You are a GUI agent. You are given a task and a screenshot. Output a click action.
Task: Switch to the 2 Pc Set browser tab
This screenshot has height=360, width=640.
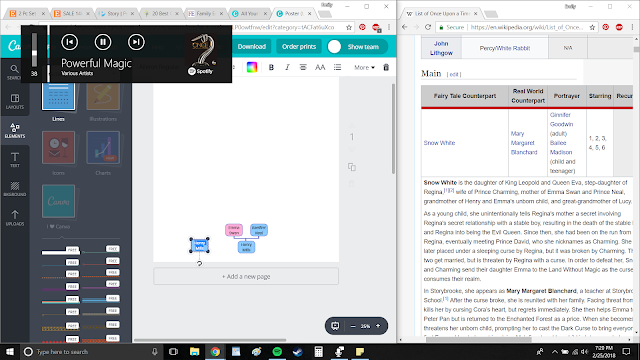[27, 13]
